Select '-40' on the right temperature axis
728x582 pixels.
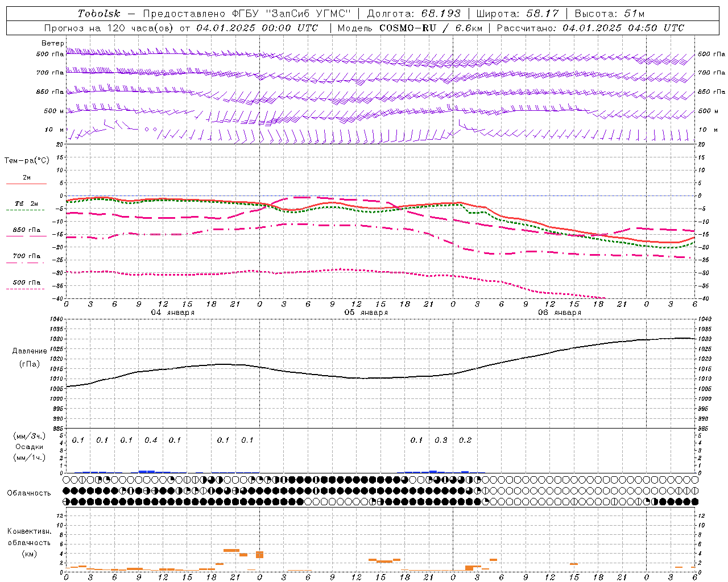coord(704,299)
